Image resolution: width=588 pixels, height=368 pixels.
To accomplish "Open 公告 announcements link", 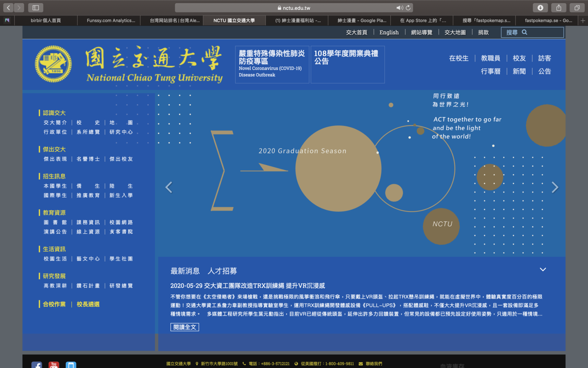I will click(x=545, y=72).
